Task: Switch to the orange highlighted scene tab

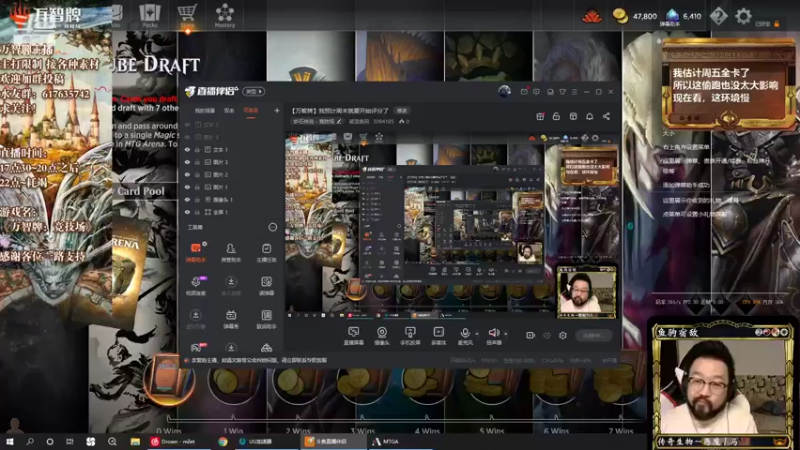Action: tap(251, 111)
